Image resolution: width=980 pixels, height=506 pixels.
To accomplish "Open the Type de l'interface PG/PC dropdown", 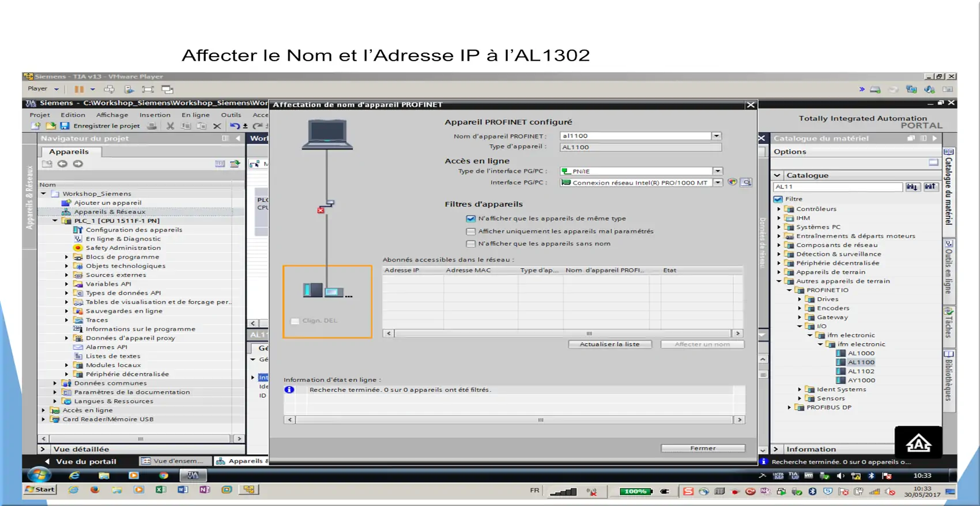I will (717, 171).
